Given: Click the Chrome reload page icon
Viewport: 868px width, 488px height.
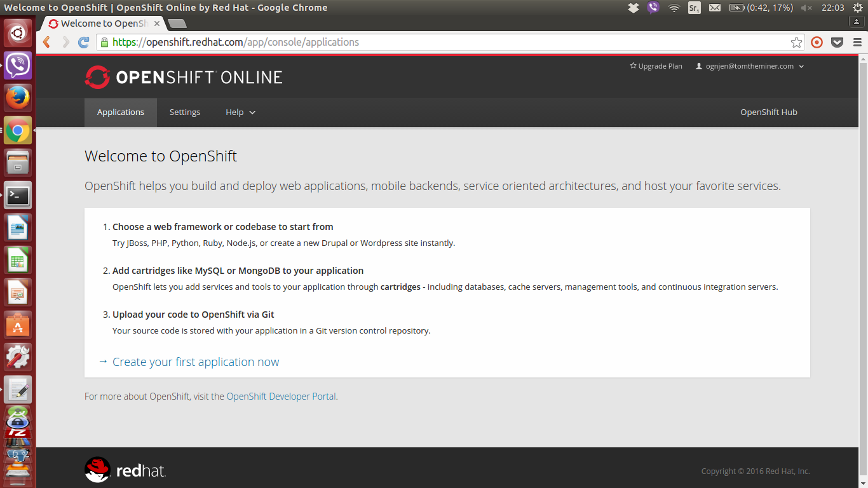Looking at the screenshot, I should (83, 43).
